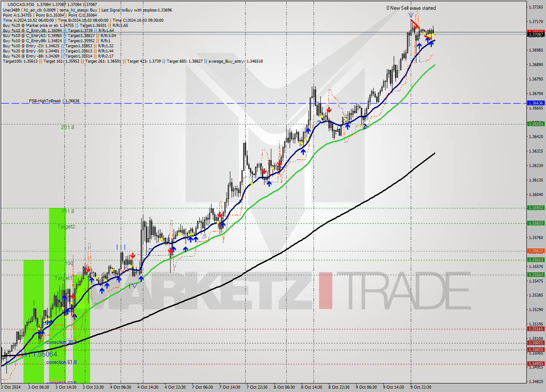Select the black current price tag 1.37087
The image size is (546, 392).
(536, 35)
